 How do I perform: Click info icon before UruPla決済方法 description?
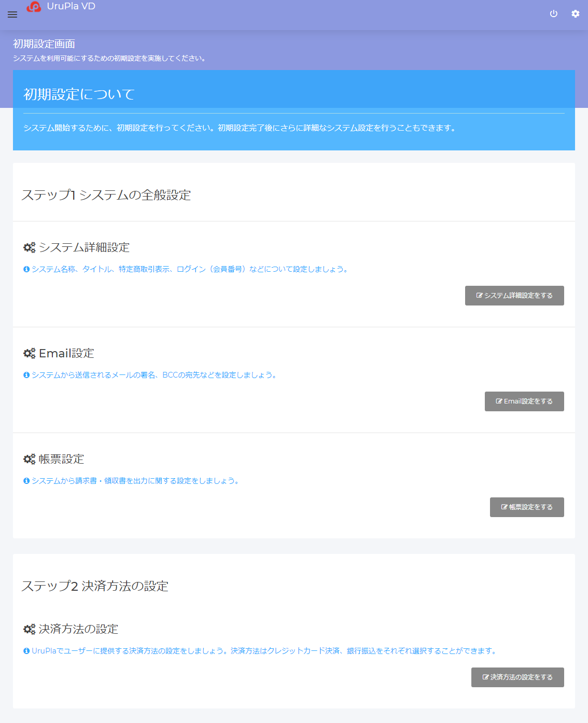[26, 651]
